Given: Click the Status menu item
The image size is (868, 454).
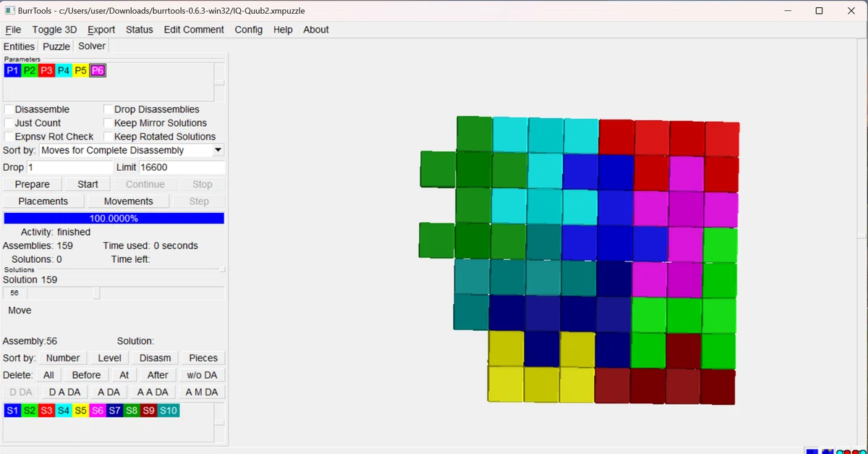Looking at the screenshot, I should (x=140, y=30).
